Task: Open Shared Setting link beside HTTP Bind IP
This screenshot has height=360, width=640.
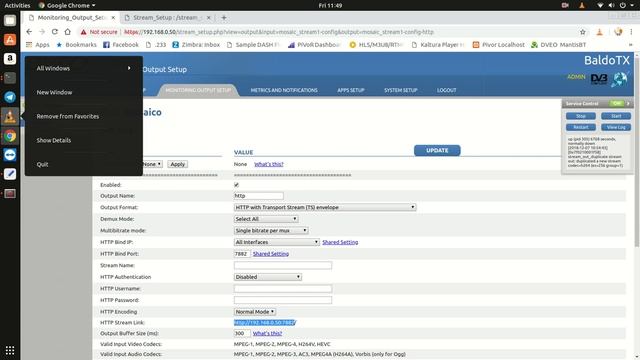Action: click(x=340, y=242)
